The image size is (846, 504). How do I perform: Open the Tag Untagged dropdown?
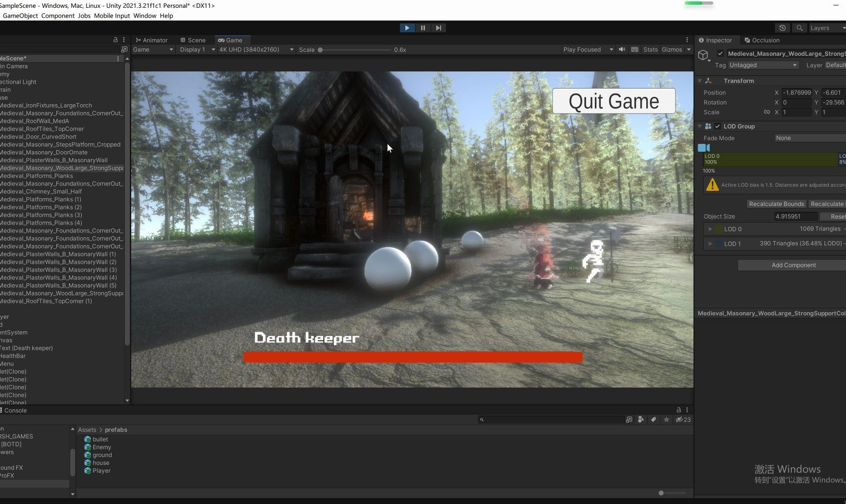763,65
